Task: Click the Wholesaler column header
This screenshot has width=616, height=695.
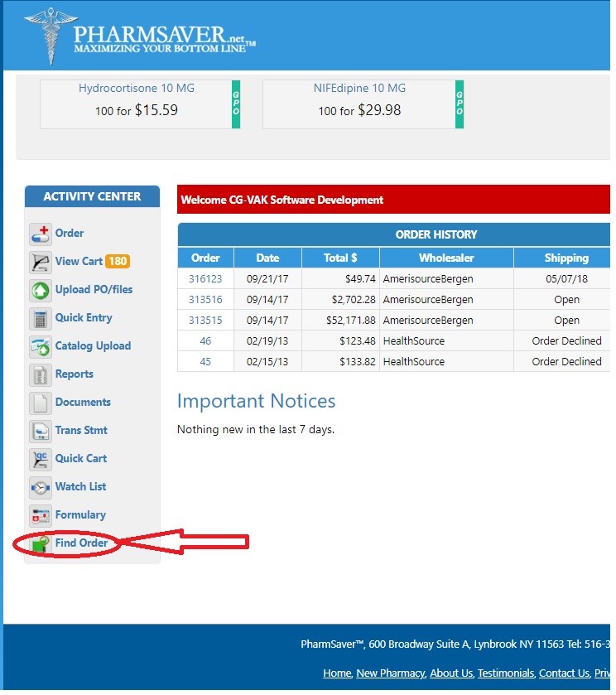Action: [x=446, y=258]
